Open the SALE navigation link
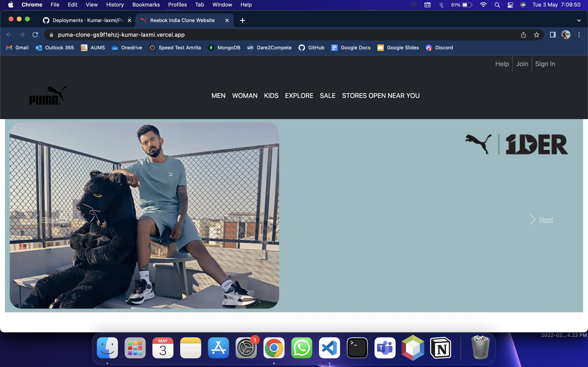This screenshot has height=367, width=588. tap(327, 96)
